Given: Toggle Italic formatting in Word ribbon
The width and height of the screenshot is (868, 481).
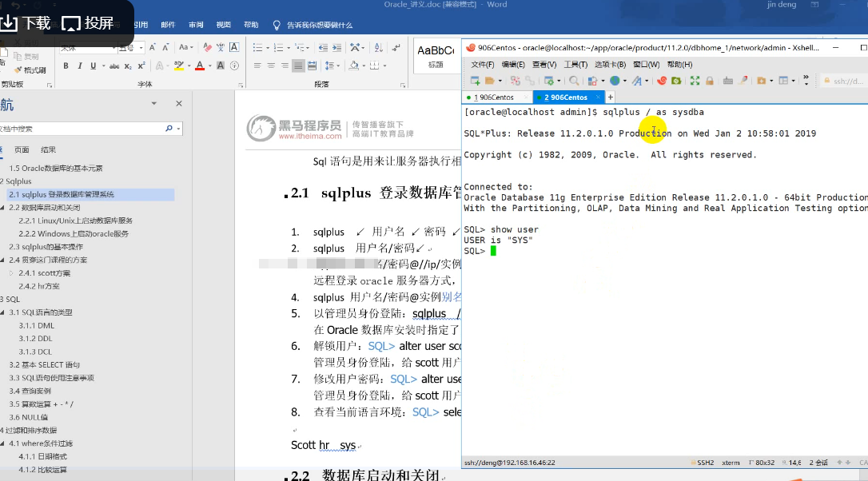Looking at the screenshot, I should [80, 66].
